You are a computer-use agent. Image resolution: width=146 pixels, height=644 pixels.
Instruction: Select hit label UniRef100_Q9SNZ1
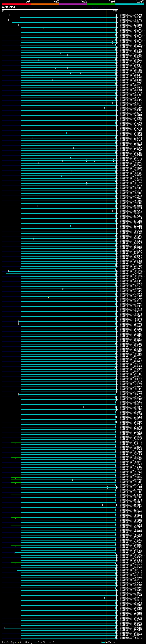pos(131,58)
